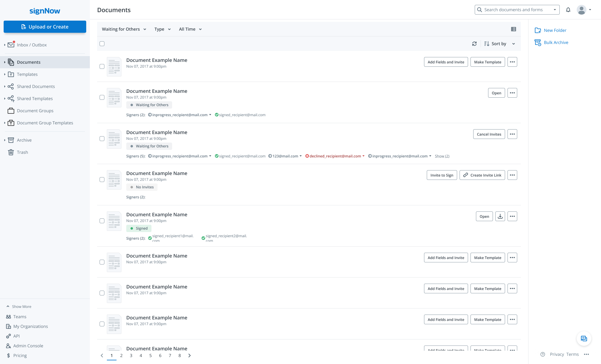The image size is (601, 364).
Task: Click the API gear icon
Action: (8, 336)
